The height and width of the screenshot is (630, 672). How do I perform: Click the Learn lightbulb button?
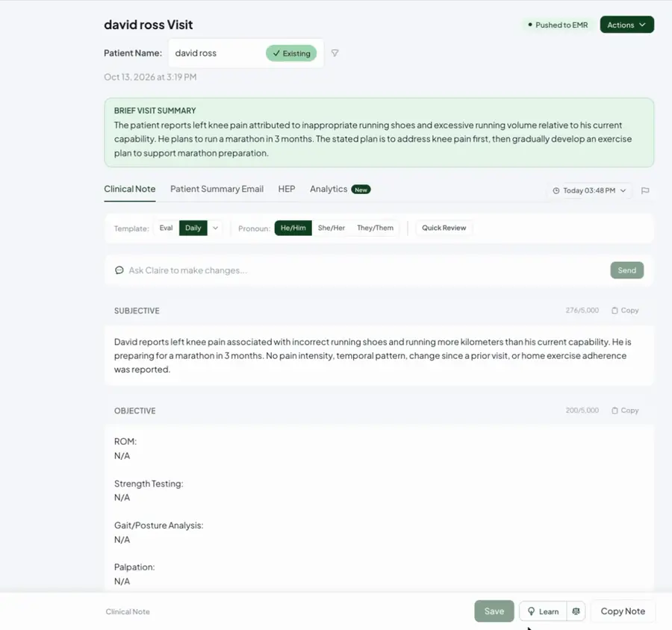pyautogui.click(x=543, y=611)
